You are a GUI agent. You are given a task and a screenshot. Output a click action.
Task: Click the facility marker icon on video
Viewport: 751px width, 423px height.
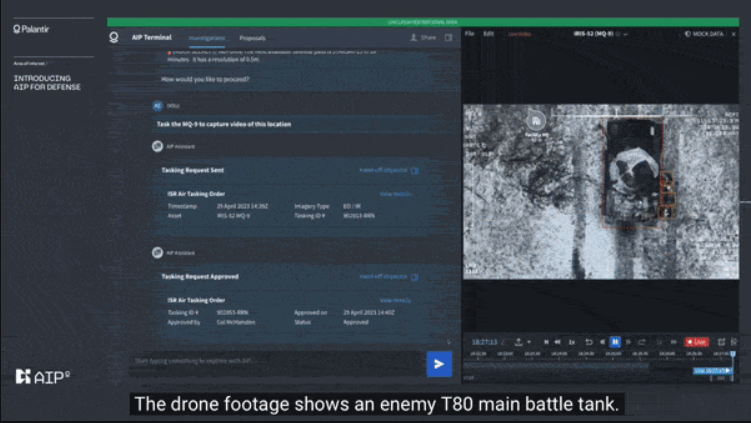click(536, 119)
